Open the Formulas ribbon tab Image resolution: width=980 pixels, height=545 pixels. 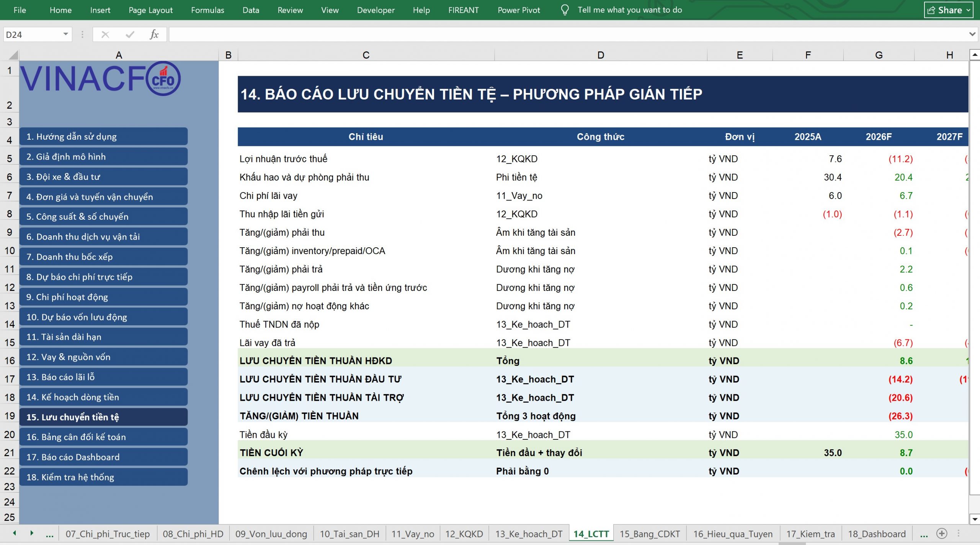click(207, 10)
